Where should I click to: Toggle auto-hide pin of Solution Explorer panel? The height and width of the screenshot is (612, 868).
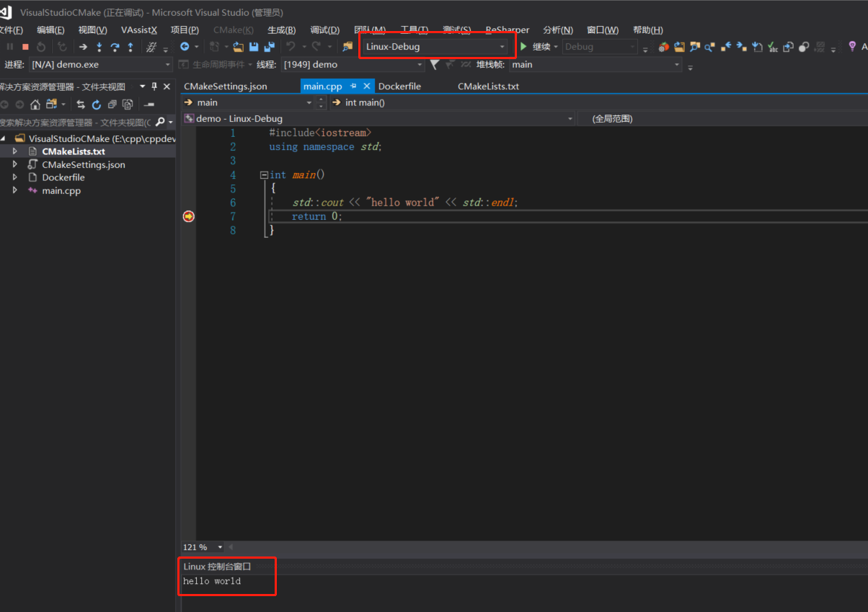(154, 87)
